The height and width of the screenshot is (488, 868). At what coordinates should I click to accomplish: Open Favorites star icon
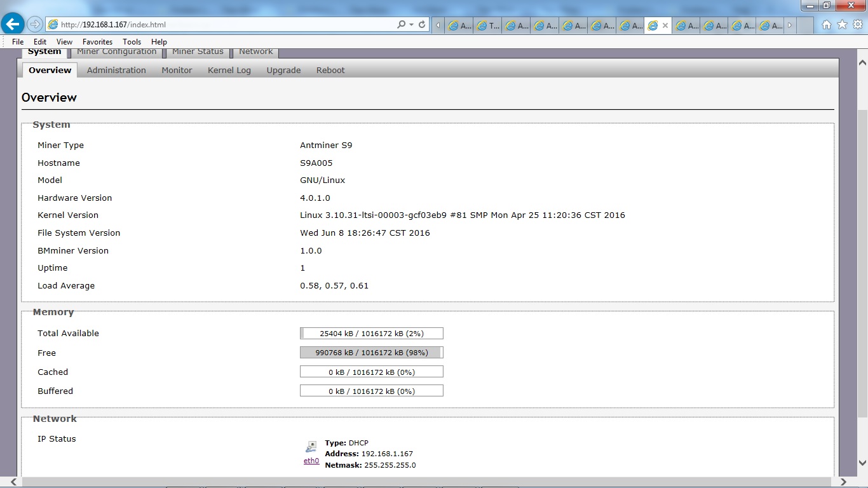tap(843, 25)
